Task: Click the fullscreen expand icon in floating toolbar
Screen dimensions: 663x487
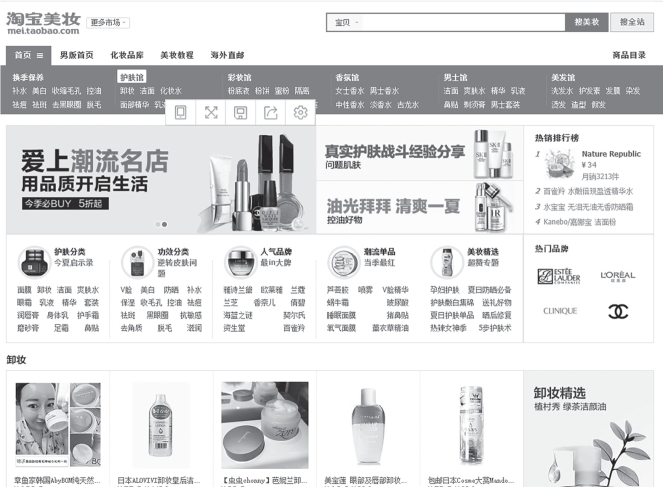Action: coord(211,112)
